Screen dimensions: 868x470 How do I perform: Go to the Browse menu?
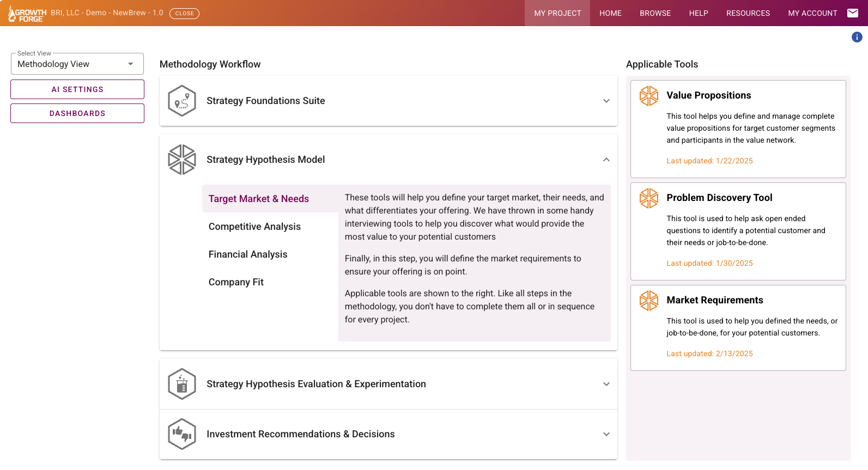655,13
